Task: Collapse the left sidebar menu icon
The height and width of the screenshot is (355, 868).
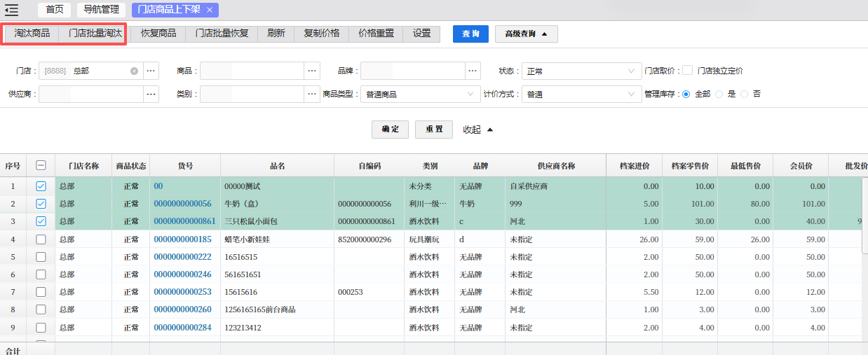Action: pos(11,10)
